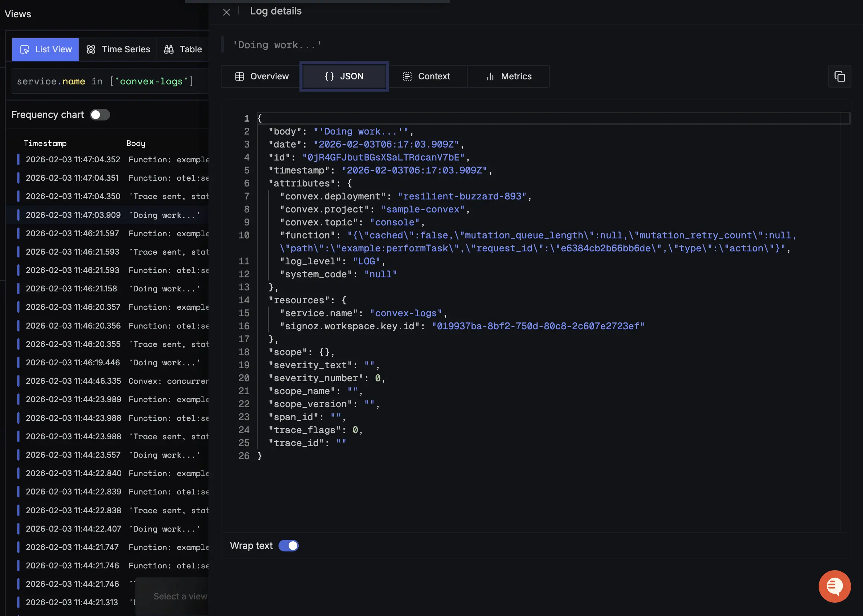Click the Table binoculars icon
This screenshot has width=863, height=616.
click(169, 49)
